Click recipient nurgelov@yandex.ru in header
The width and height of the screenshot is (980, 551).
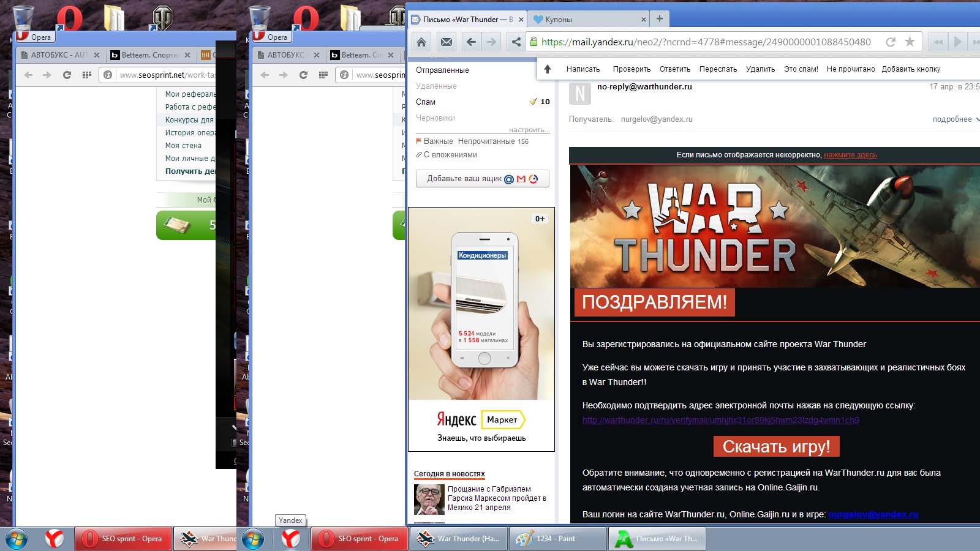(x=657, y=119)
